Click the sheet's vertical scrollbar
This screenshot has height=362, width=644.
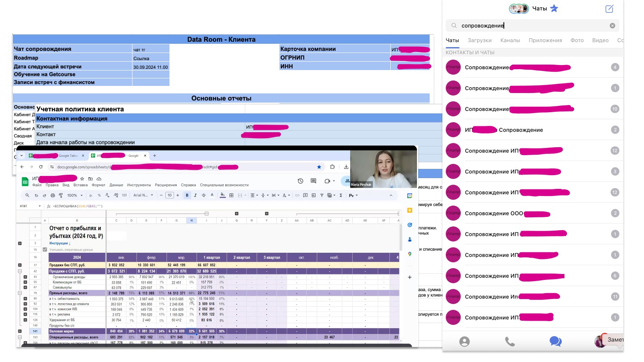pos(400,238)
